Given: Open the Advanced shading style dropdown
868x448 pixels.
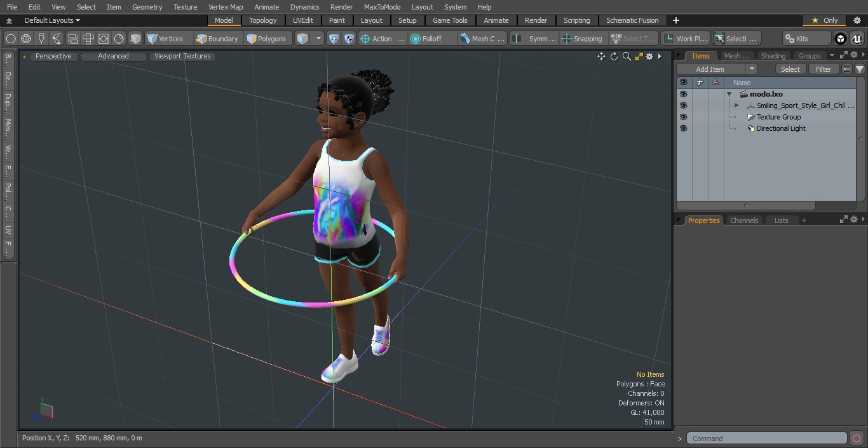Looking at the screenshot, I should click(113, 56).
